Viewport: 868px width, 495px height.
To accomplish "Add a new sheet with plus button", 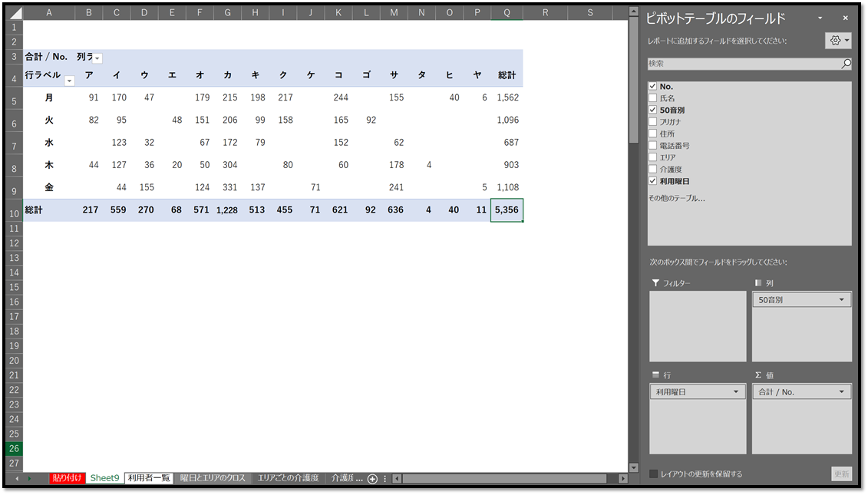I will [372, 478].
